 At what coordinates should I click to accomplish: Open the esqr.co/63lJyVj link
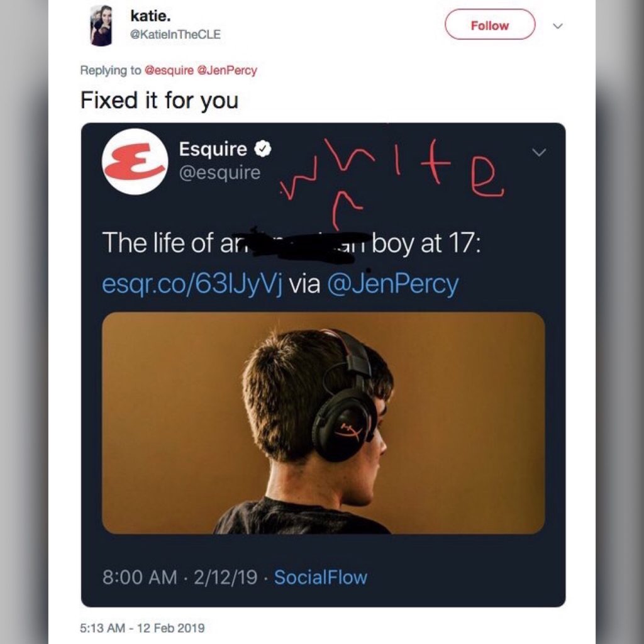(192, 284)
